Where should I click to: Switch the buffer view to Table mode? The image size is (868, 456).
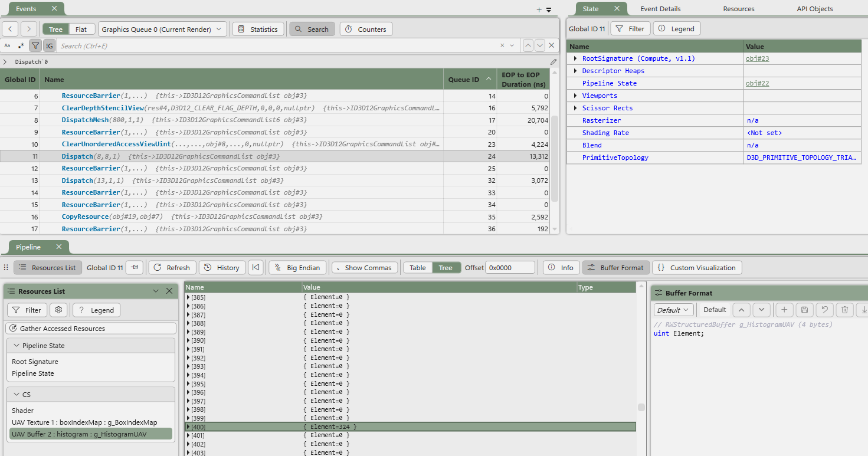click(418, 268)
